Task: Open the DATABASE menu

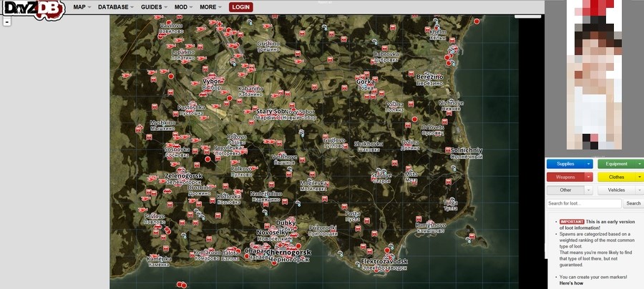Action: click(117, 6)
